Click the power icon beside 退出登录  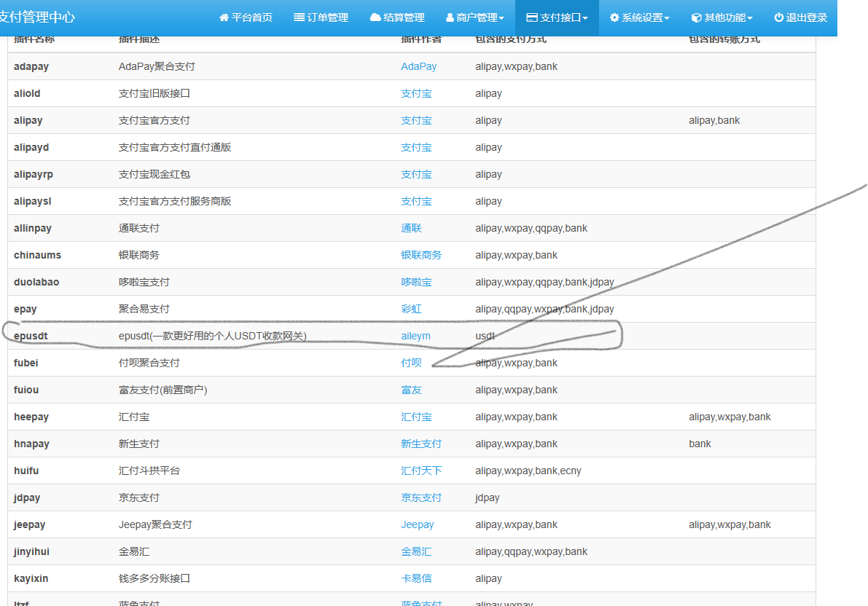779,17
